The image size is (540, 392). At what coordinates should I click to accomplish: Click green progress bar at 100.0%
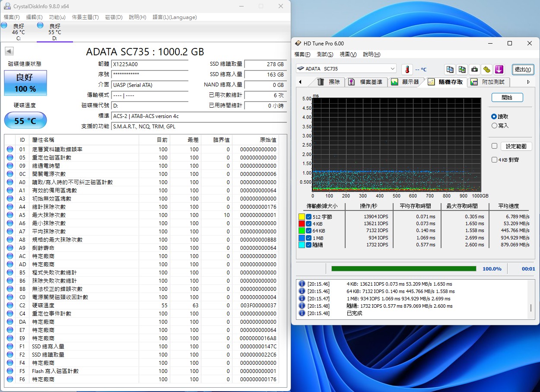(x=403, y=268)
